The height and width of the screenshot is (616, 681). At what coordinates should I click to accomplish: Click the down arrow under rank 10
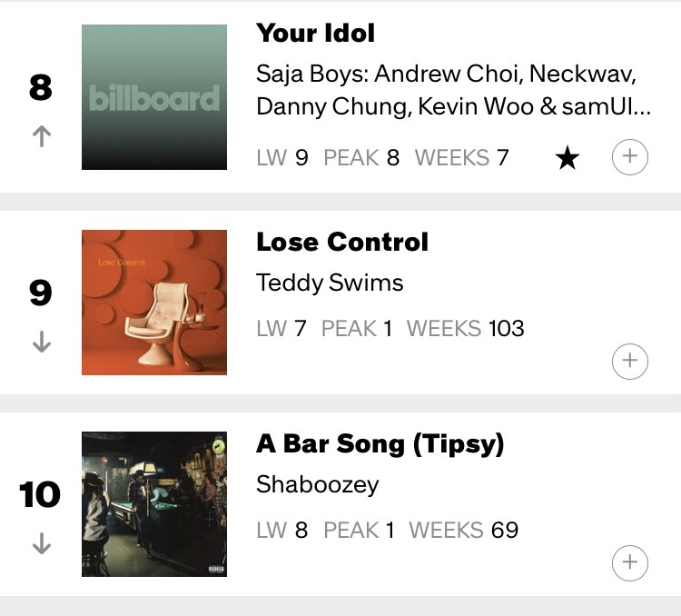click(41, 543)
